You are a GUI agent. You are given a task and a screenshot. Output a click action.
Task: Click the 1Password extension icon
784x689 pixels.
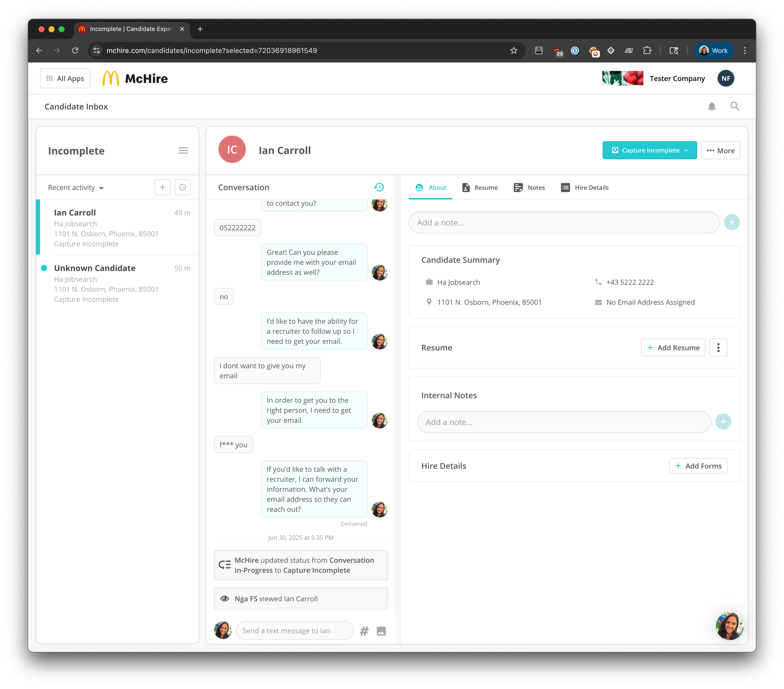click(575, 50)
